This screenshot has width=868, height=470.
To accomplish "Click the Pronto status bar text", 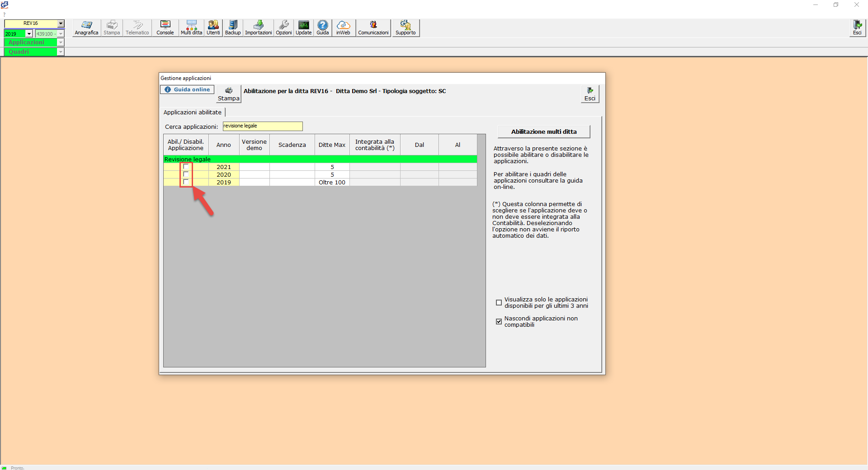I will [17, 468].
